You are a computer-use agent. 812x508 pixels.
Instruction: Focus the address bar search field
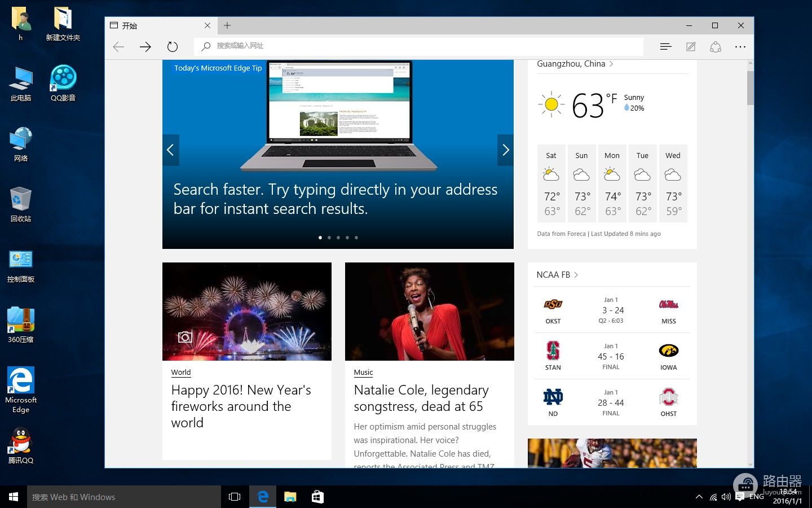pos(418,46)
